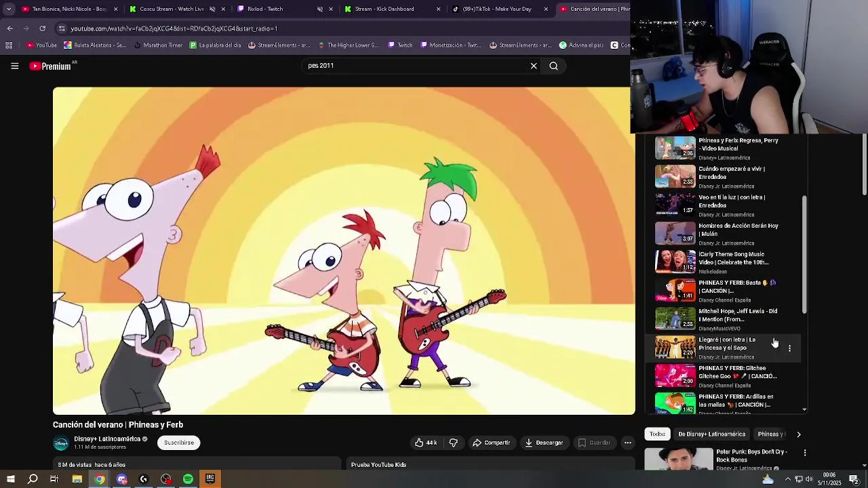Select PHINEAS Y FERB: Gitchee Gitchee Goo
The image size is (868, 488).
click(x=722, y=375)
